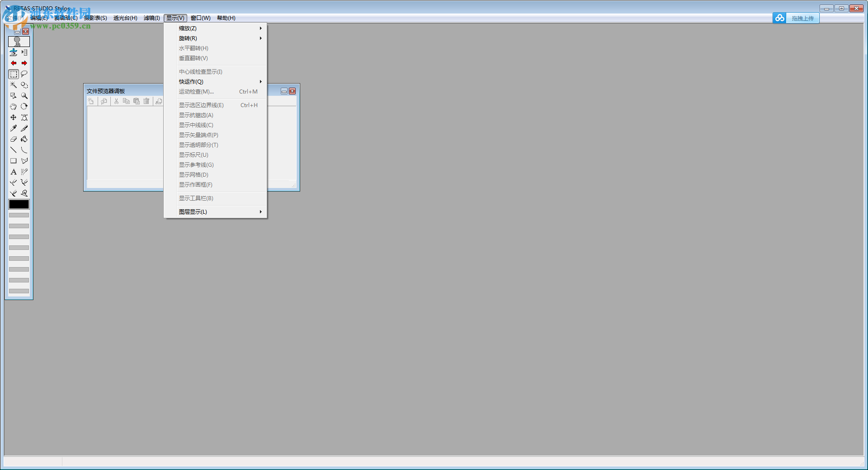Choose 运动检查(M)... menu entry

216,92
